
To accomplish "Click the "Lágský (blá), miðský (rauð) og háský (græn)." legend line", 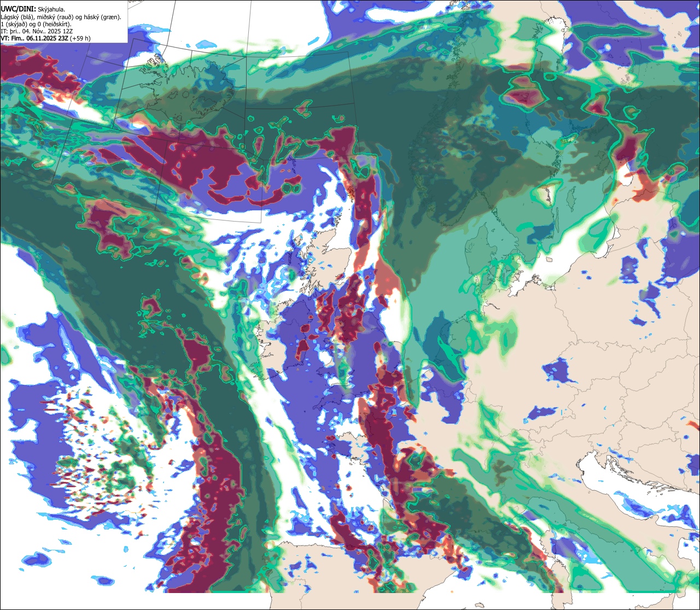I will [61, 17].
